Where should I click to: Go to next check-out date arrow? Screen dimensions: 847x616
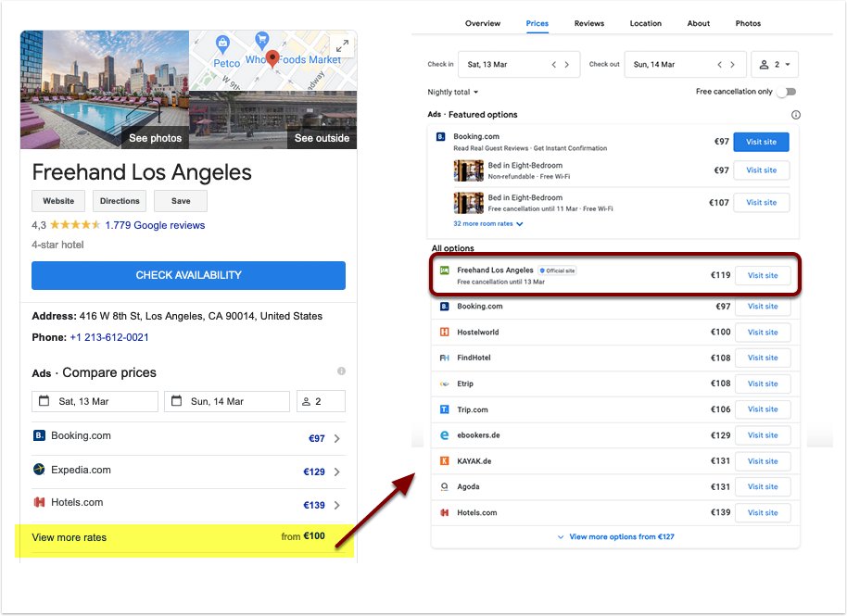(732, 64)
